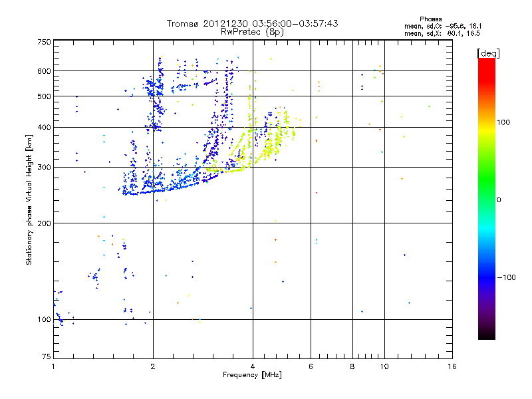
Task: Click the y-axis label 'Stationary phase Virtual Height [km]'
Action: pos(29,199)
